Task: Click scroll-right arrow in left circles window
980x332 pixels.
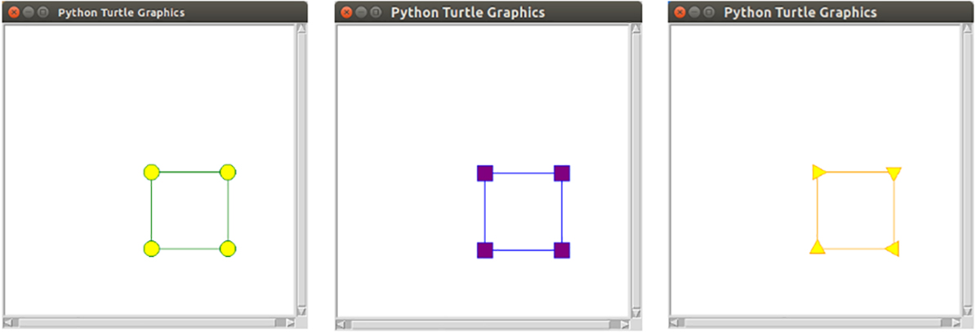Action: tap(290, 322)
